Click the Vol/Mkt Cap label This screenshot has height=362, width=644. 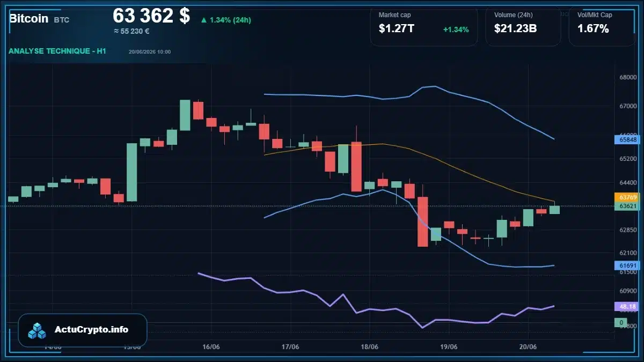point(595,15)
